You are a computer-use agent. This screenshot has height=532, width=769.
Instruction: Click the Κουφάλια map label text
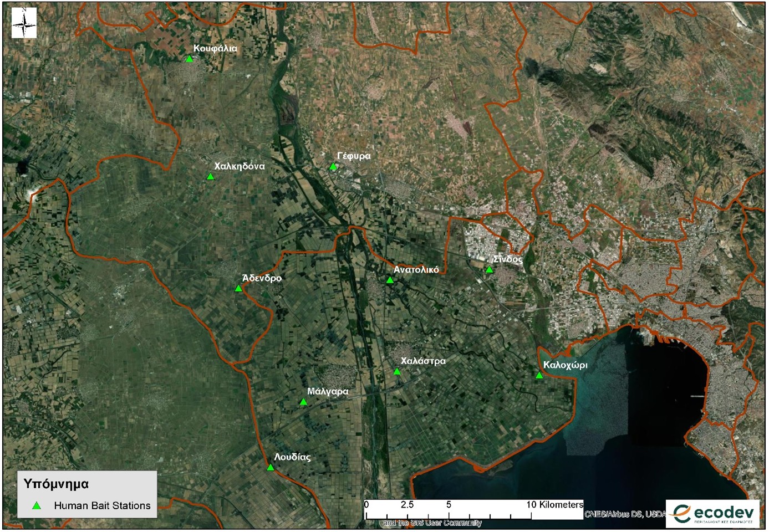215,48
